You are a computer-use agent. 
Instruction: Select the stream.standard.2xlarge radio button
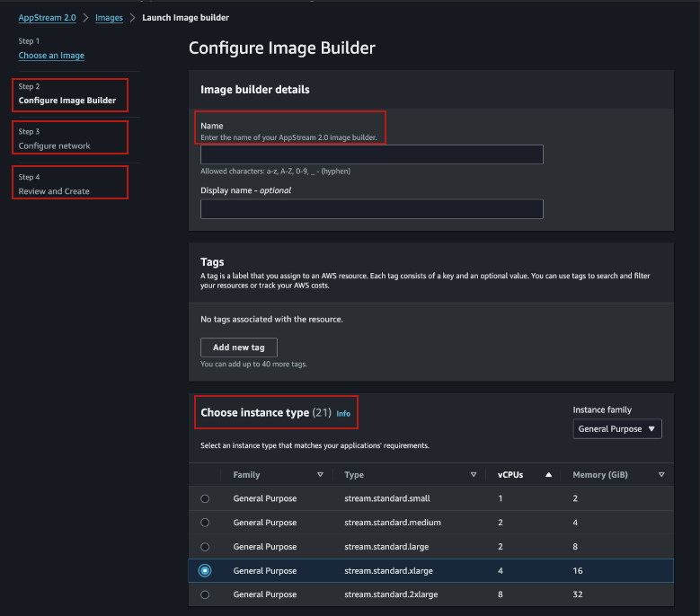[206, 594]
